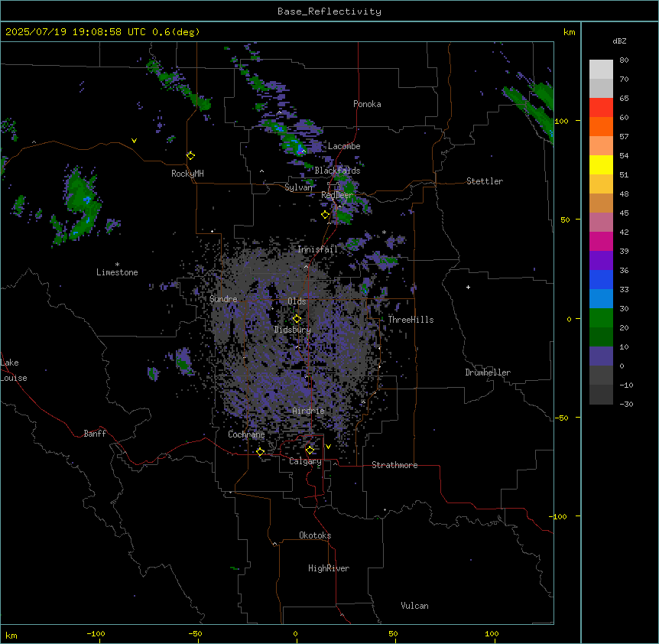This screenshot has width=659, height=644.
Task: Click the red swatch in the dBZ legend
Action: (601, 108)
